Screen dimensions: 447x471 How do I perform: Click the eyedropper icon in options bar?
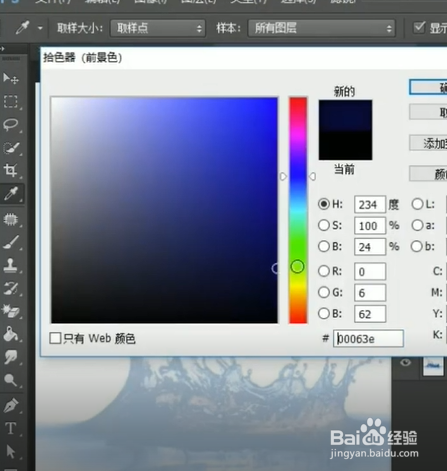(x=22, y=28)
